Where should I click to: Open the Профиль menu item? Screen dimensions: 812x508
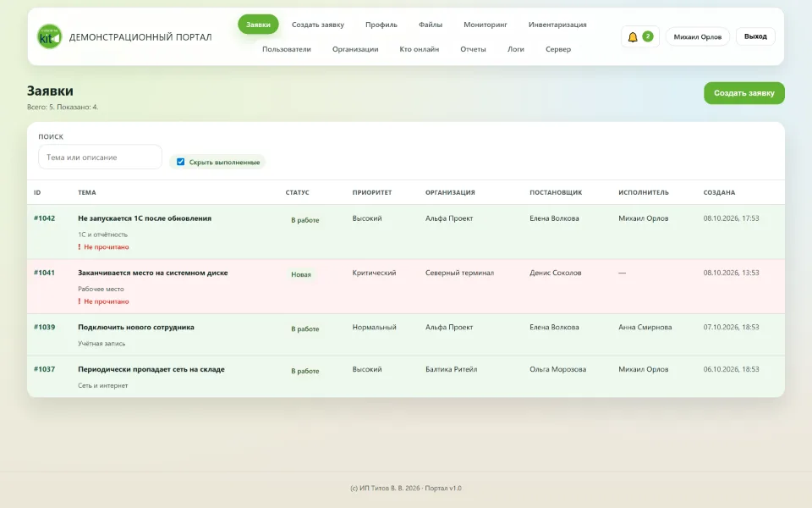point(381,25)
